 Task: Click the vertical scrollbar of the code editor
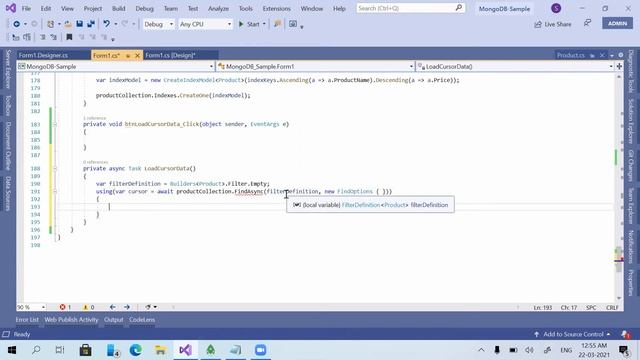tap(619, 186)
